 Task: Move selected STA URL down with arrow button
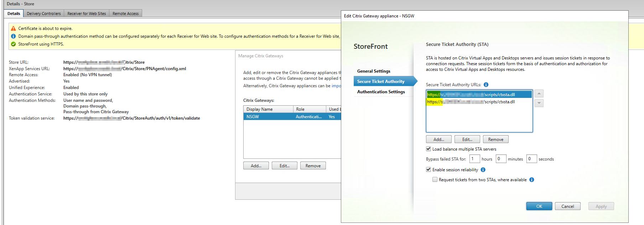pyautogui.click(x=539, y=103)
